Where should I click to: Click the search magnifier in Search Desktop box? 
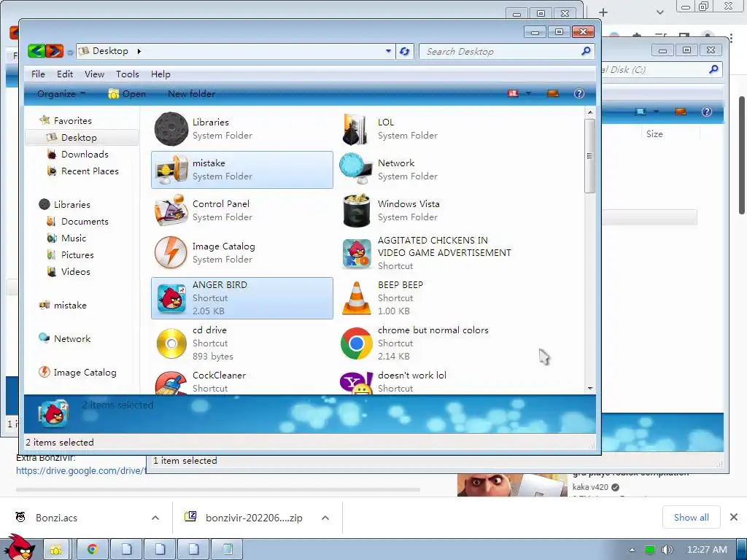tap(586, 51)
